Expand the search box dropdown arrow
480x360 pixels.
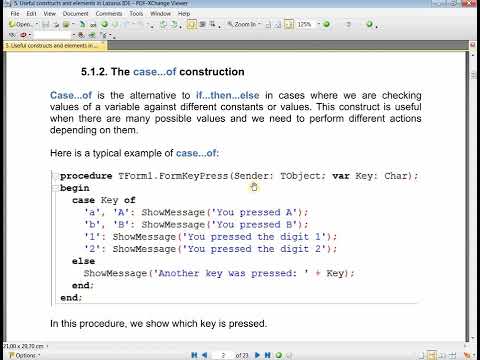[x=74, y=35]
